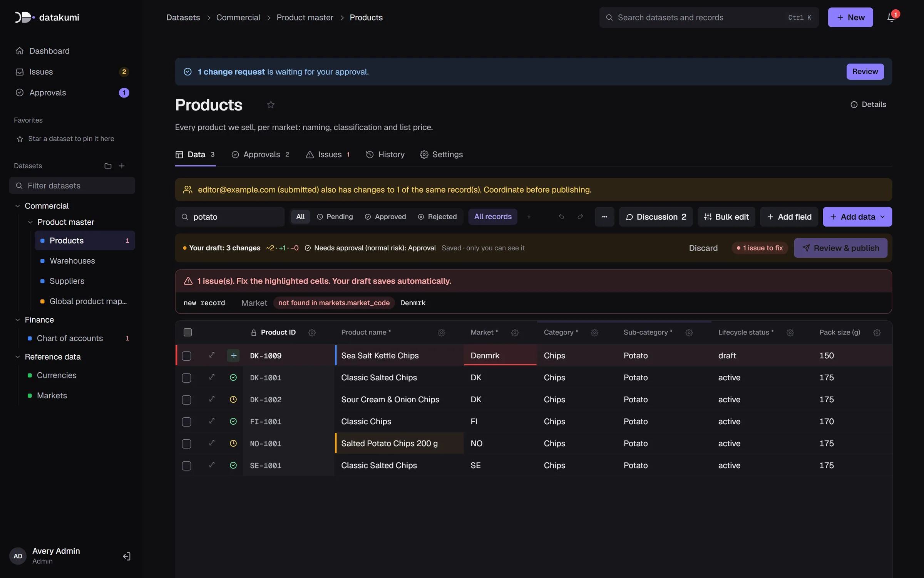The image size is (924, 578).
Task: Collapse the Commercial folder
Action: [x=17, y=206]
